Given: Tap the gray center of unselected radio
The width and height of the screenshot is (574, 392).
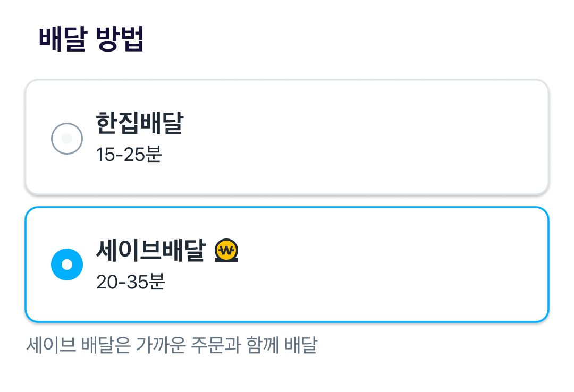Looking at the screenshot, I should tap(66, 138).
